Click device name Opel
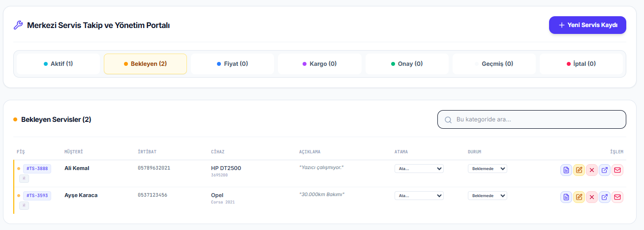Image resolution: width=644 pixels, height=230 pixels. coord(217,195)
